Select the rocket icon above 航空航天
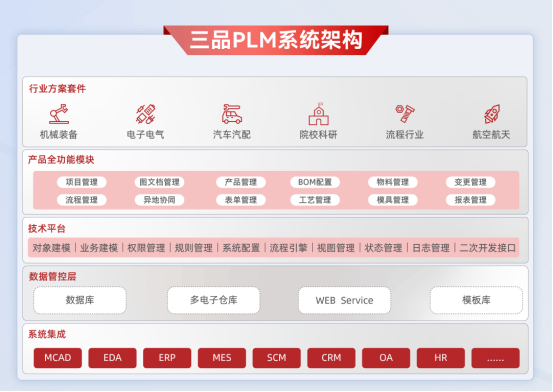 coord(492,114)
